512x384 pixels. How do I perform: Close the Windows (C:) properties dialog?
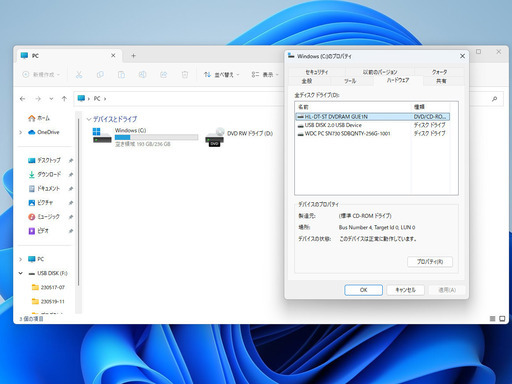pyautogui.click(x=462, y=56)
